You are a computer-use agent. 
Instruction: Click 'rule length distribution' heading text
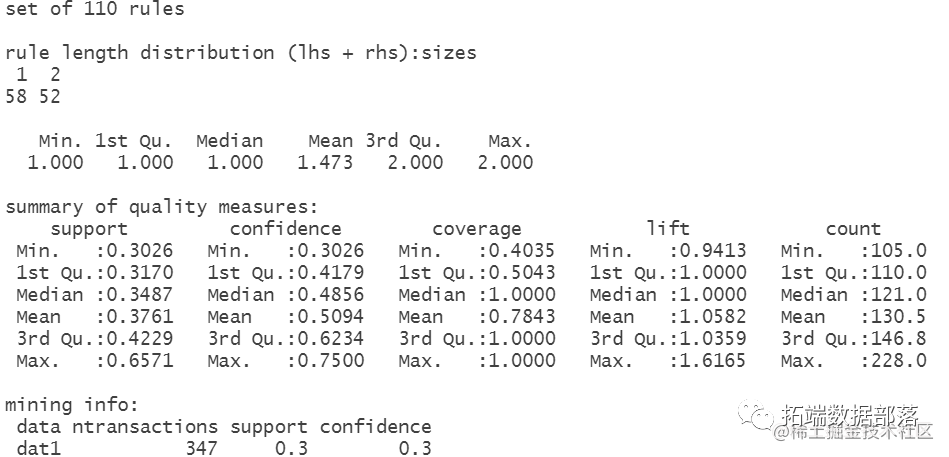[x=140, y=53]
